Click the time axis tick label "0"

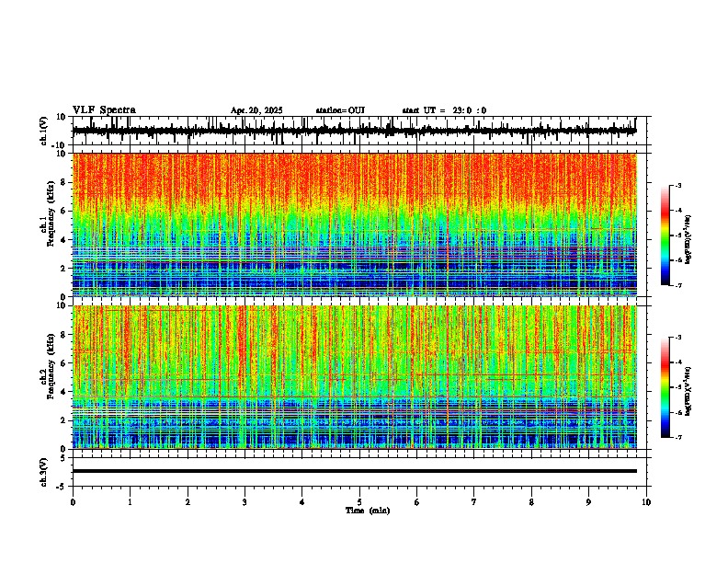[x=73, y=502]
